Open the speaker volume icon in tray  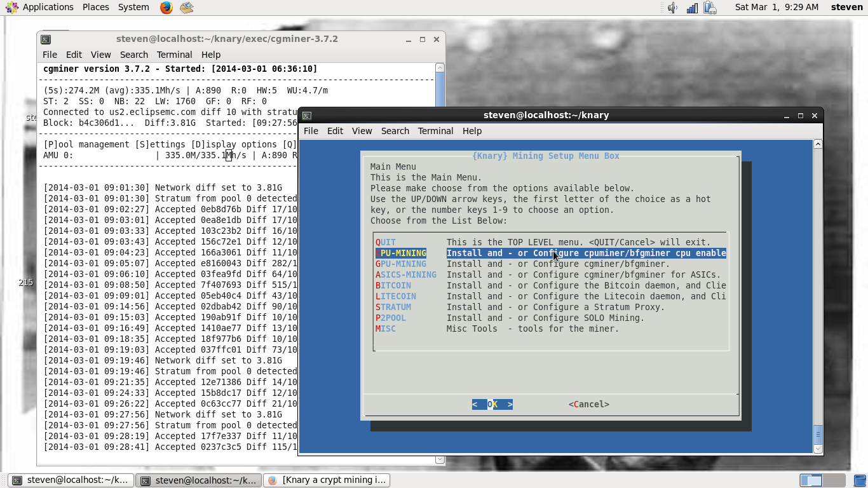(x=671, y=8)
